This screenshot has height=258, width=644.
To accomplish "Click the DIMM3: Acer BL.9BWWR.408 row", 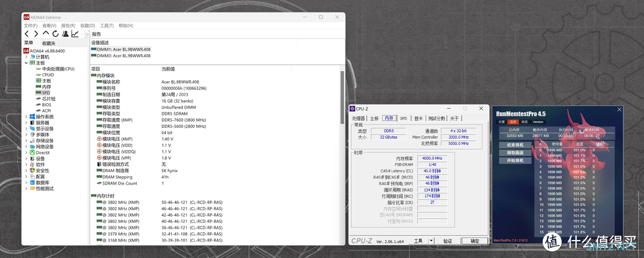I will [x=120, y=56].
